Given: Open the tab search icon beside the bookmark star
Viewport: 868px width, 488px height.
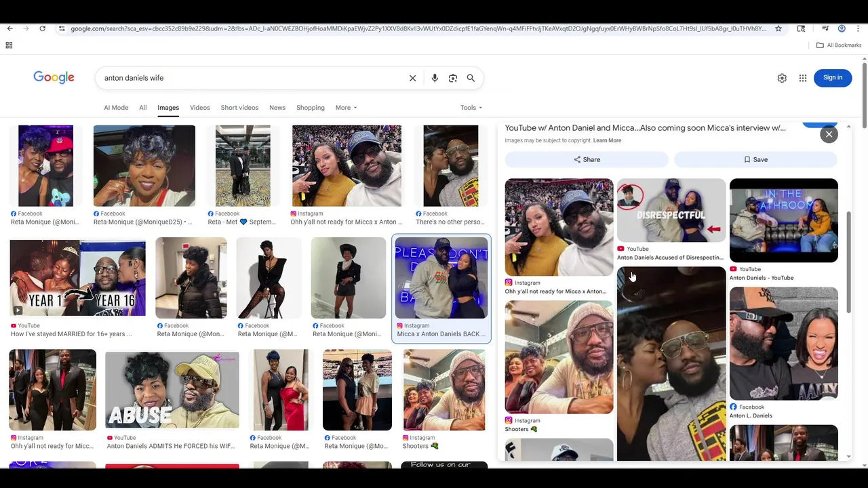Looking at the screenshot, I should point(801,28).
